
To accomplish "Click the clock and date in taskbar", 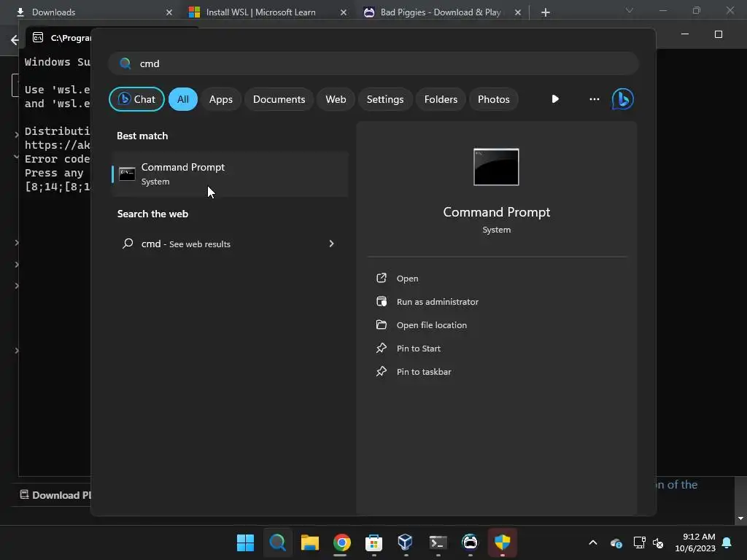I will click(694, 542).
